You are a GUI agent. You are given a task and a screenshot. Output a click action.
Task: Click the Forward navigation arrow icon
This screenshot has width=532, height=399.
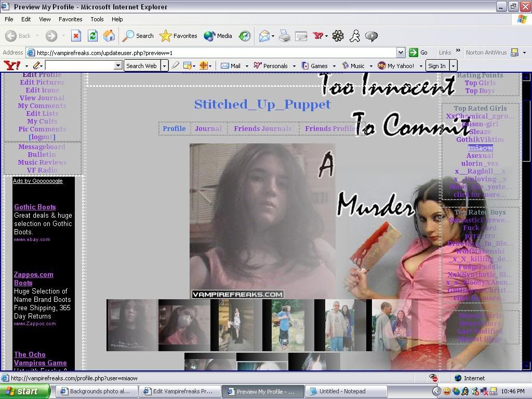click(51, 36)
